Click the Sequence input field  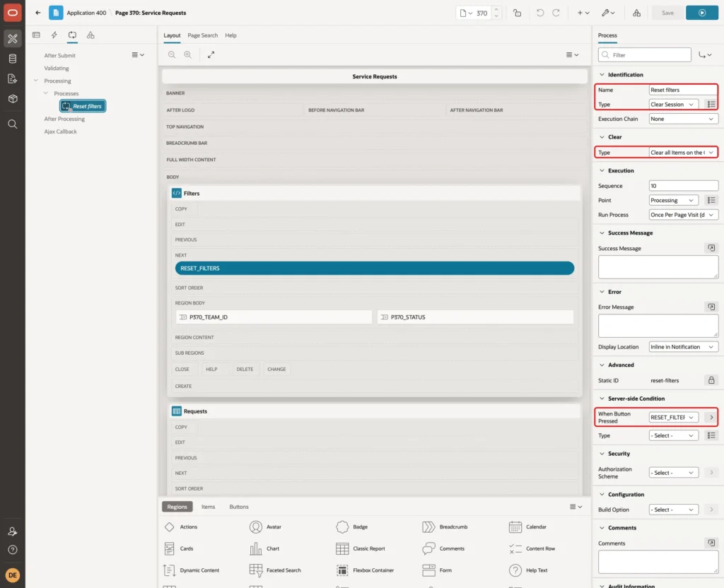pyautogui.click(x=684, y=186)
